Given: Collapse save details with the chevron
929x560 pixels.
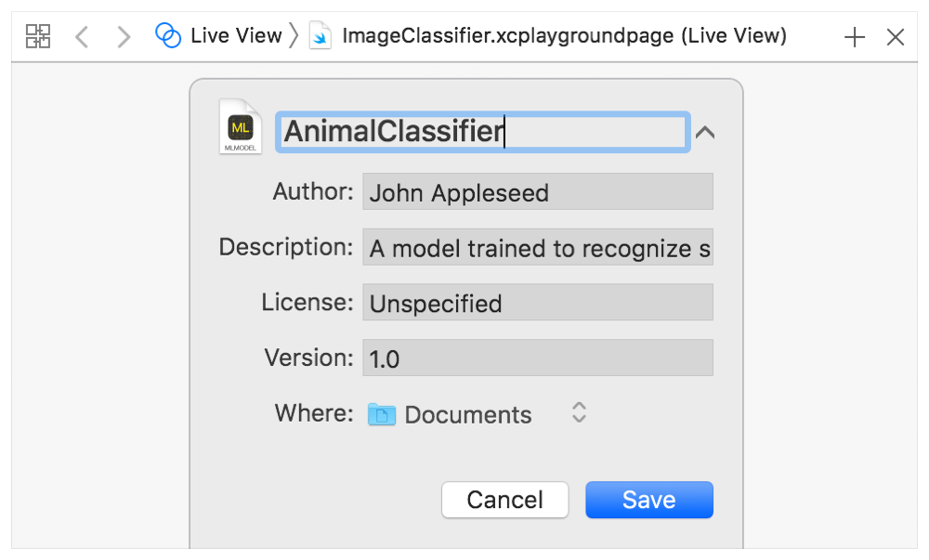Looking at the screenshot, I should pyautogui.click(x=705, y=133).
